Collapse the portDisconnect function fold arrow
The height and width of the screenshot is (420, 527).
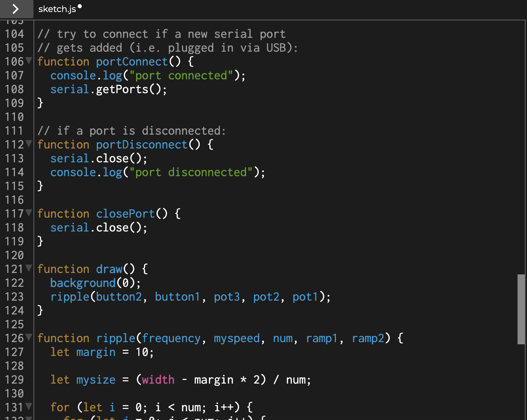click(x=29, y=144)
